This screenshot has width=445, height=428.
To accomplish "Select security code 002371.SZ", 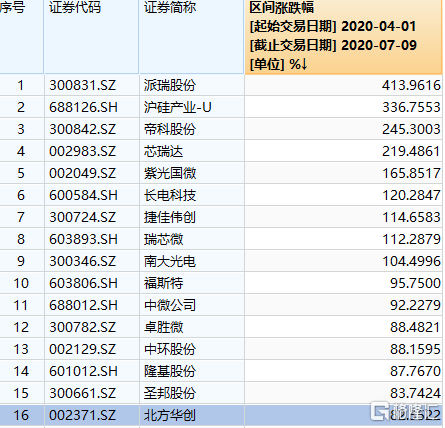I will click(83, 415).
